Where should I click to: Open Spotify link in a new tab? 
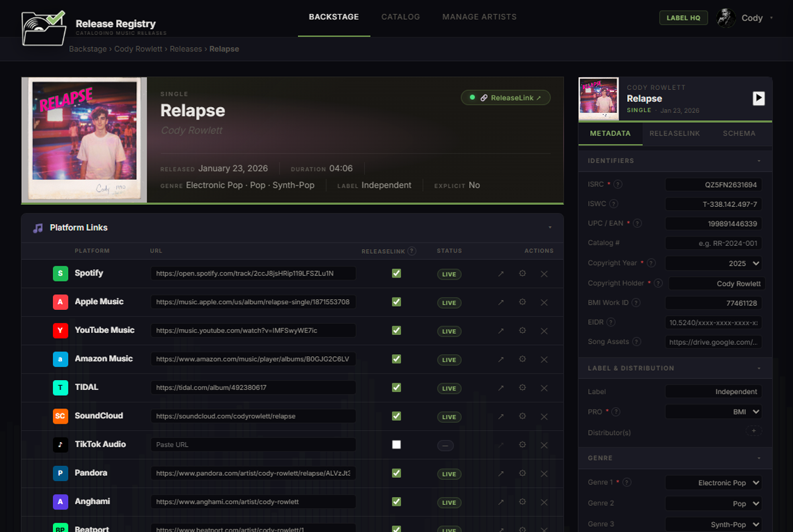tap(500, 274)
